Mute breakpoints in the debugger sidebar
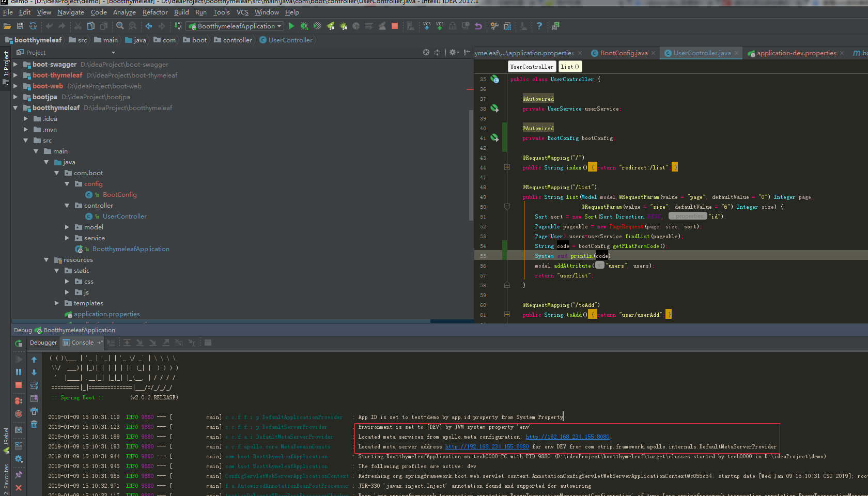 pos(18,413)
